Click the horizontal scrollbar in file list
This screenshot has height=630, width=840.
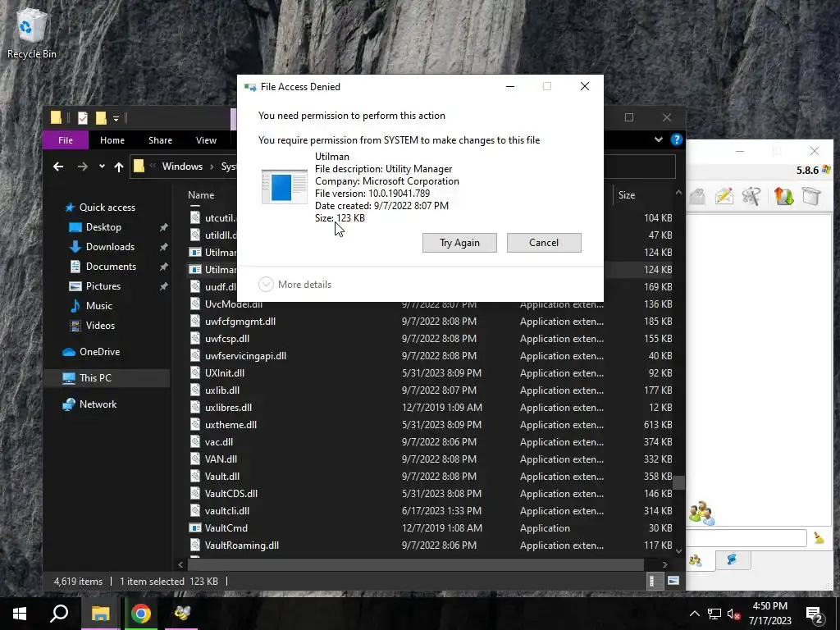coord(416,564)
